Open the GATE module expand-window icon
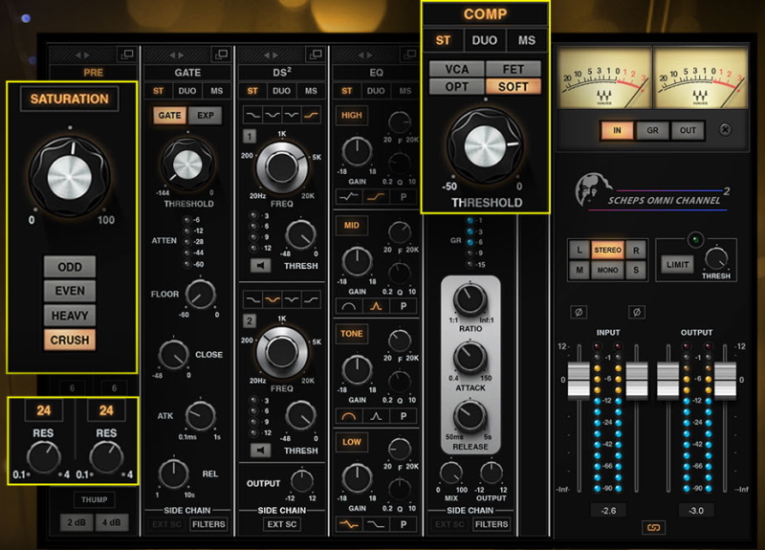This screenshot has height=550, width=765. tap(221, 54)
